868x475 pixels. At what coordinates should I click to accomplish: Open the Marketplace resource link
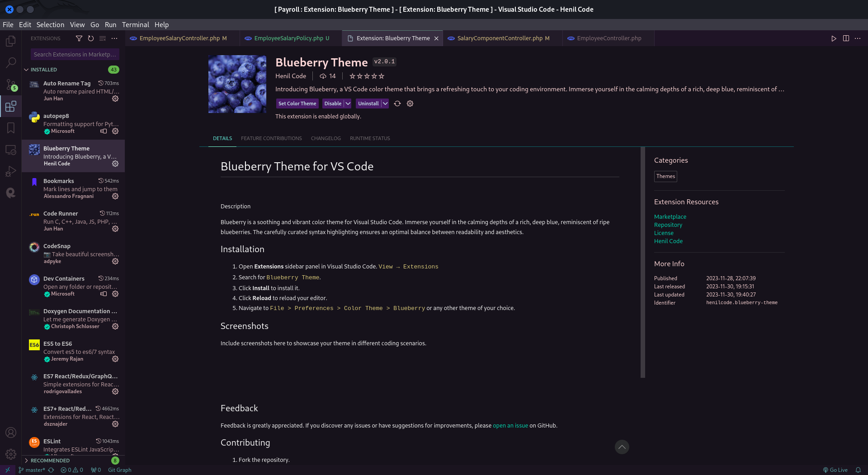point(670,217)
